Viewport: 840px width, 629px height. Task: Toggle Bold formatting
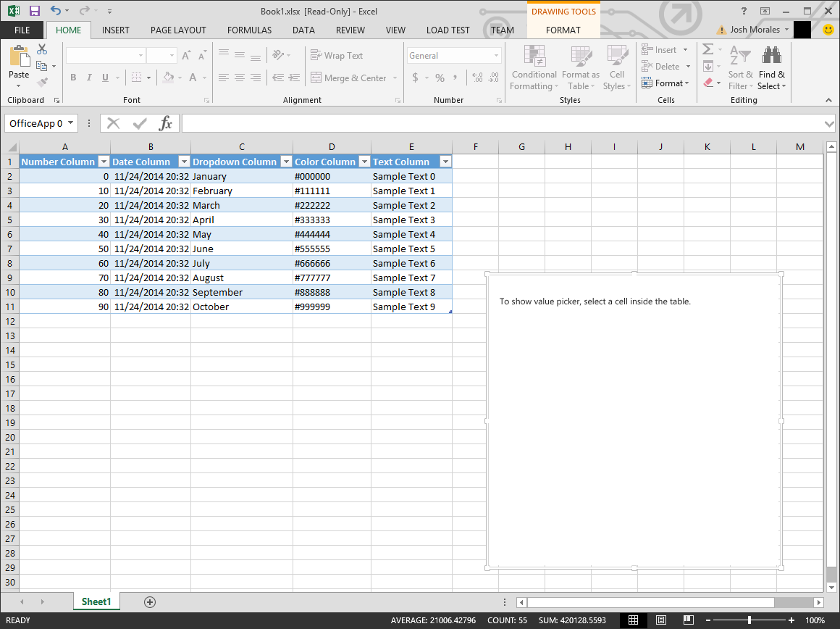tap(72, 77)
